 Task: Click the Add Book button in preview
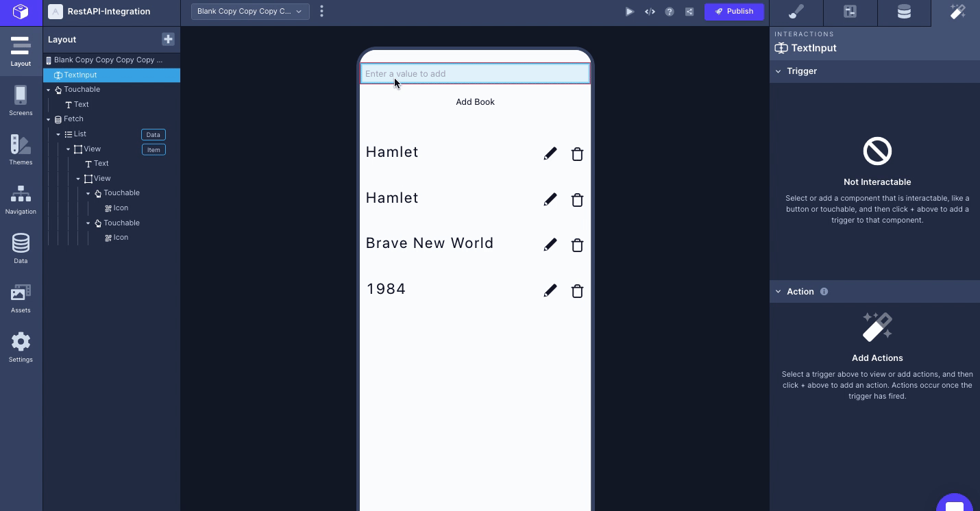475,102
